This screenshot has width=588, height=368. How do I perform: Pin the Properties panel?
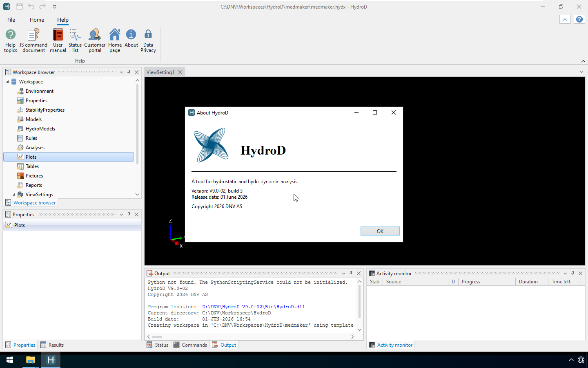click(x=129, y=214)
